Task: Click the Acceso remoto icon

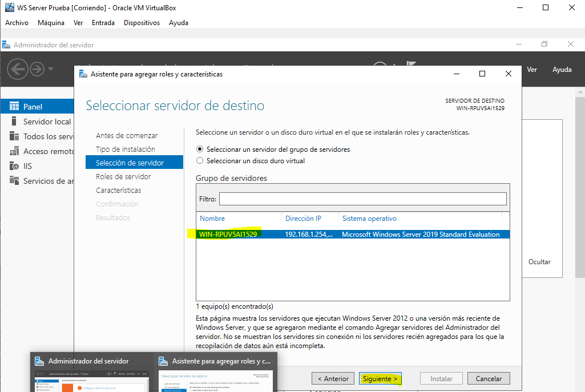Action: pos(14,151)
